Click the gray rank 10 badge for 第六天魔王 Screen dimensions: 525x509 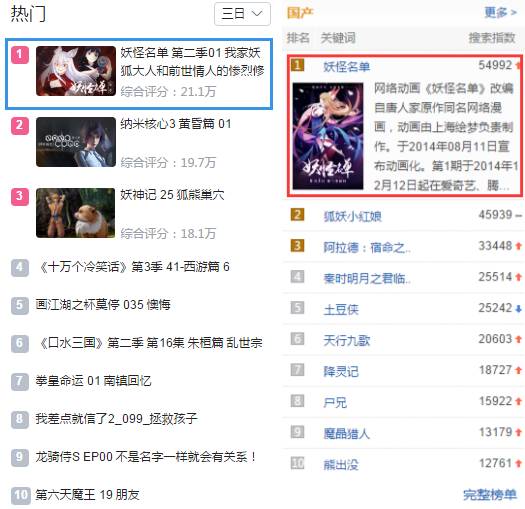coord(20,495)
